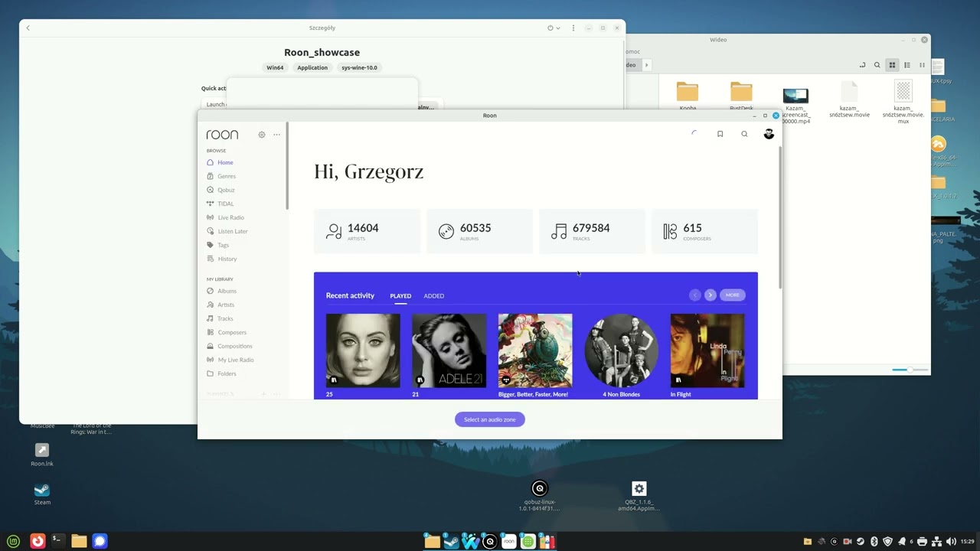
Task: Click the Roon main content scrollbar
Action: pos(780,218)
